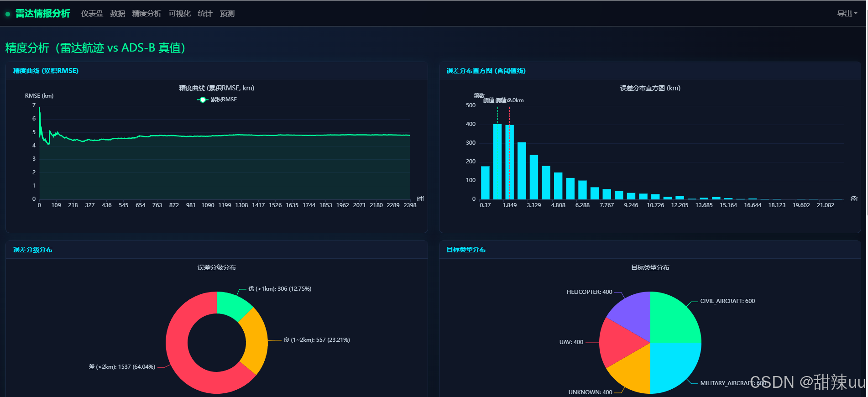This screenshot has height=397, width=868.
Task: Go to the 精度分析 nav item
Action: point(147,14)
